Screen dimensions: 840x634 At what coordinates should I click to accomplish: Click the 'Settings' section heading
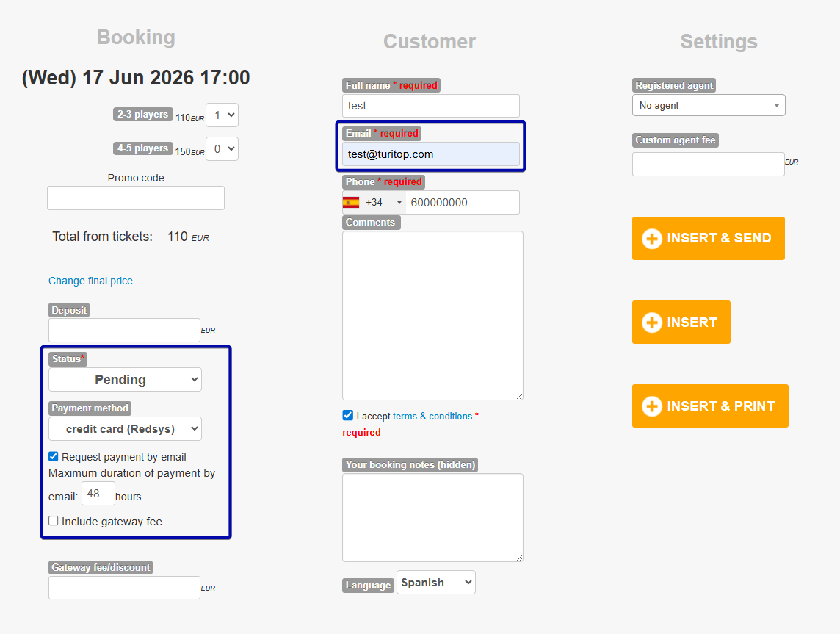click(x=719, y=42)
